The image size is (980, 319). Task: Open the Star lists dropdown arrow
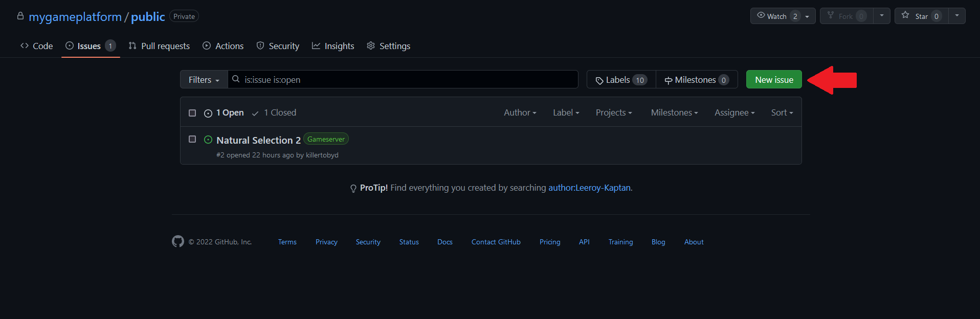957,16
